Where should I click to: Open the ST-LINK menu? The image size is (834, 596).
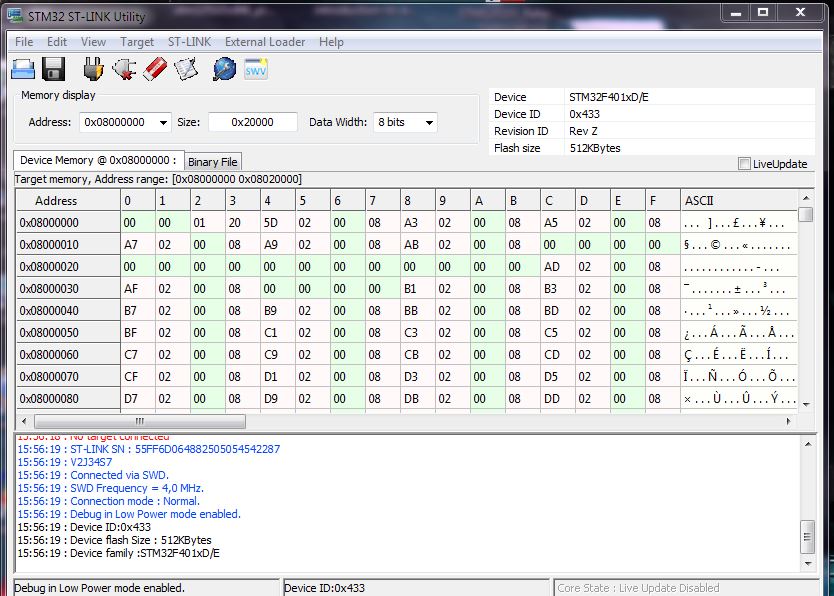click(189, 41)
